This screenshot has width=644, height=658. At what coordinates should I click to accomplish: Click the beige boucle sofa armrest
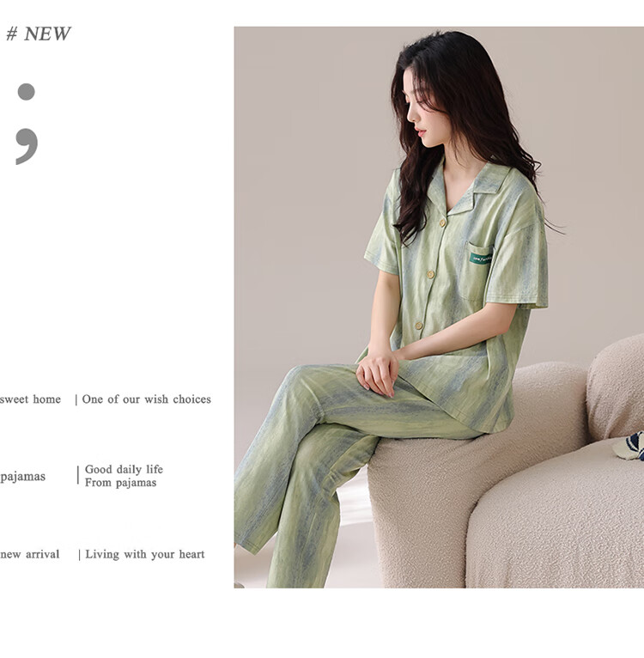(615, 388)
